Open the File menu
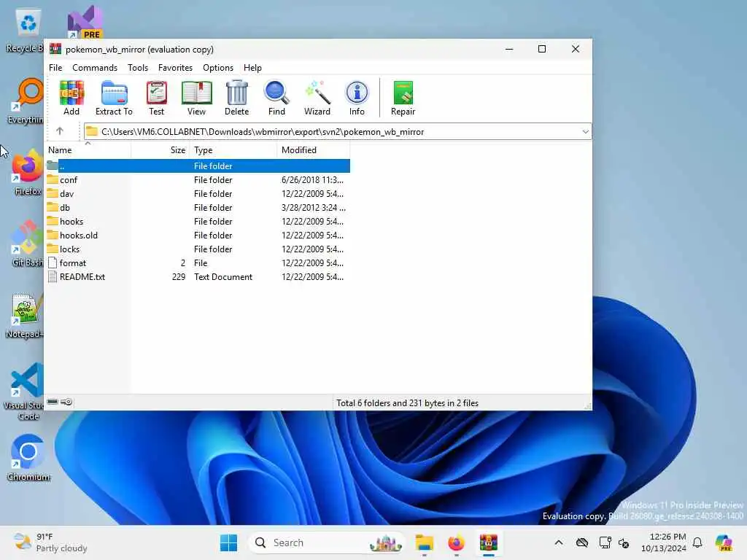 55,68
